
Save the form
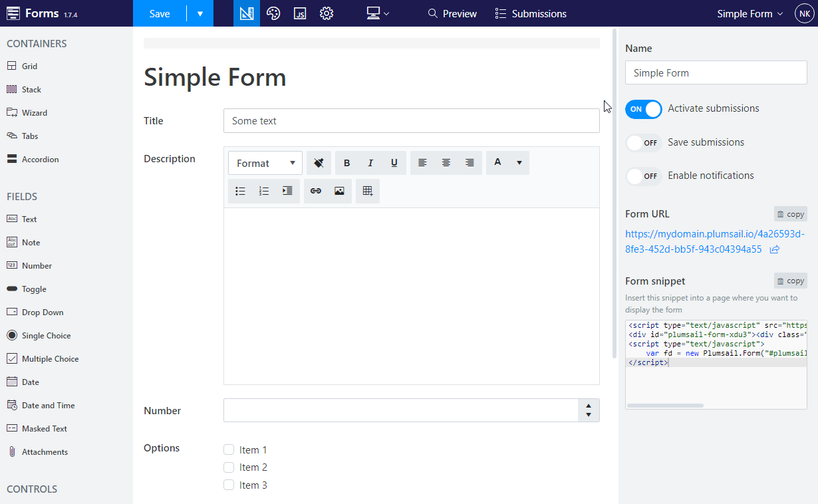(160, 13)
